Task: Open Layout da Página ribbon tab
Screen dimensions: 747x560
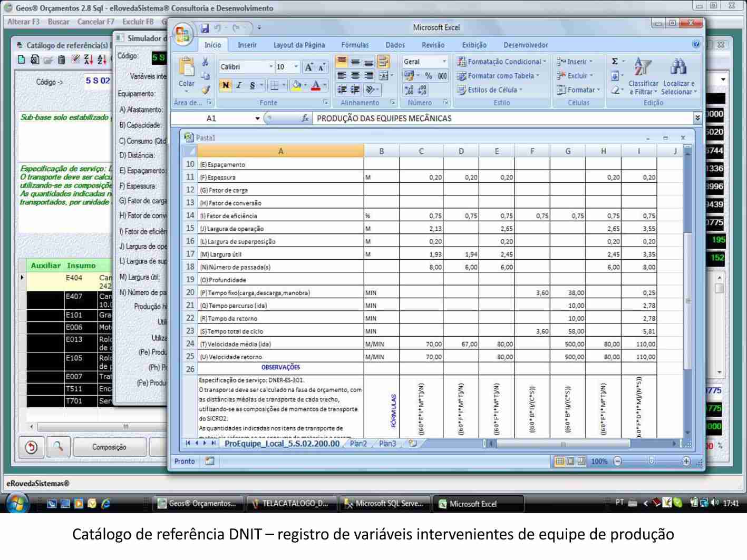Action: click(299, 45)
